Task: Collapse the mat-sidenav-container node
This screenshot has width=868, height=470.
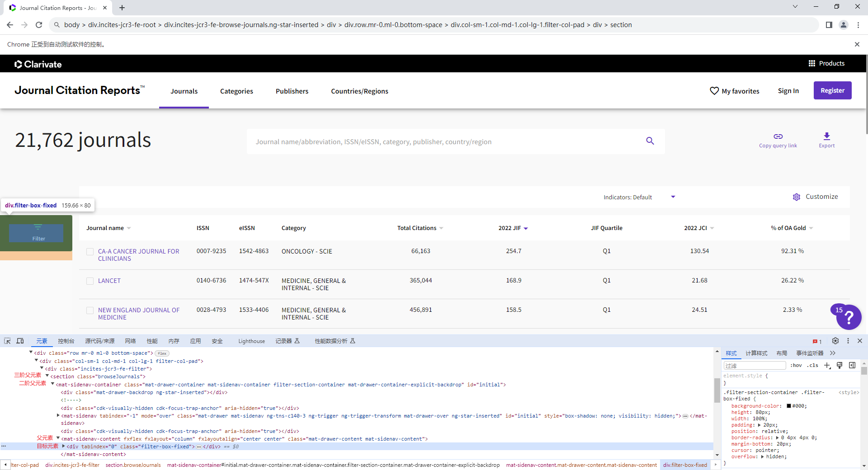Action: (x=52, y=384)
